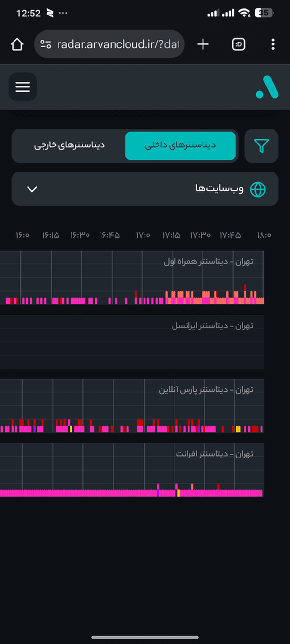Open a new browser tab
Image resolution: width=290 pixels, height=644 pixels.
(203, 44)
